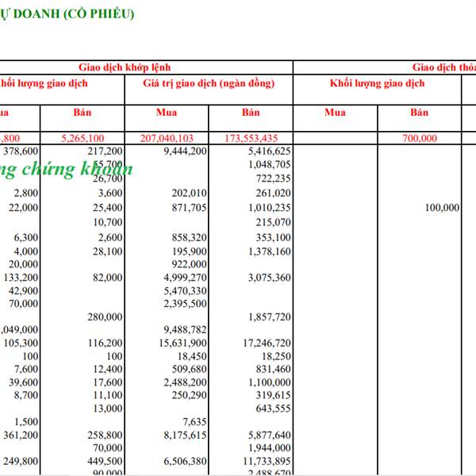Click the 'Giao dịch khớp lệnh' header
This screenshot has height=476, width=476.
pos(125,67)
